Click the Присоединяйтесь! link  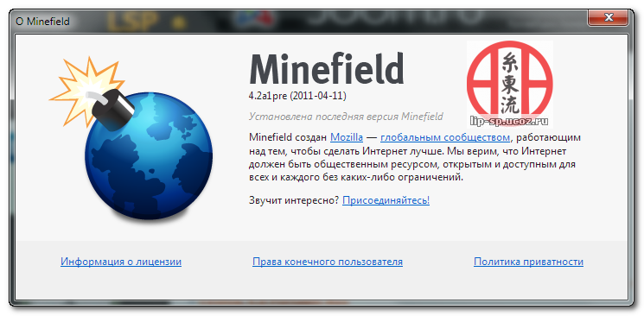coord(386,200)
